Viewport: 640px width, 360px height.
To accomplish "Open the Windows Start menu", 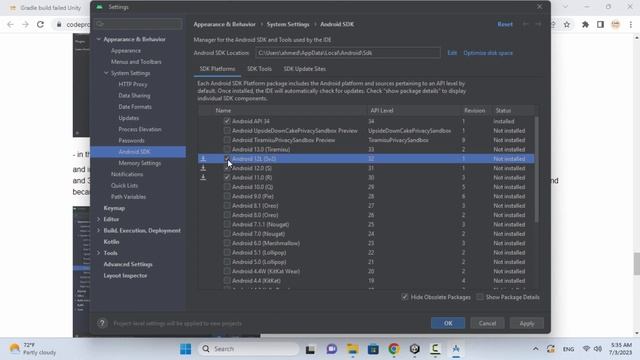I will tap(185, 349).
